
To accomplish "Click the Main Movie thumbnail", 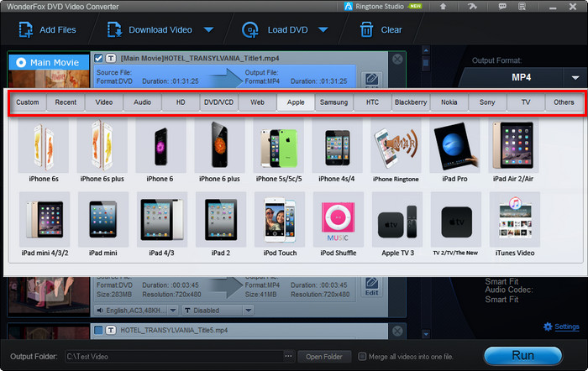I will pos(49,71).
